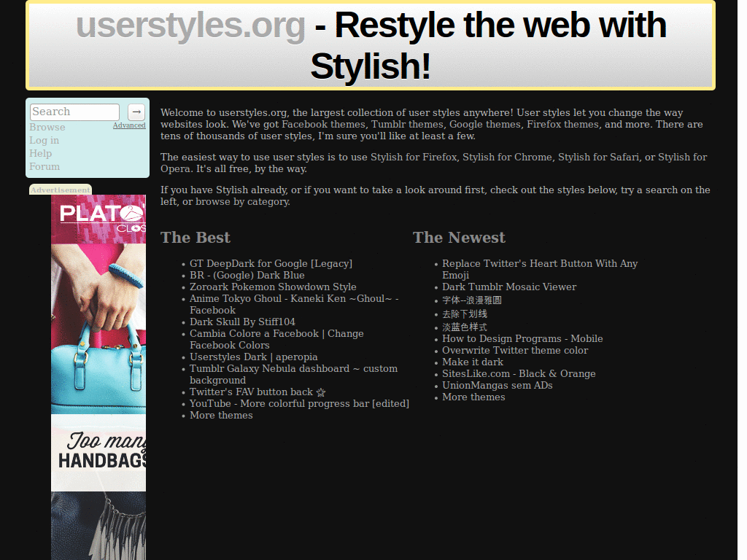Open Overwrite Twitter theme color style
747x560 pixels.
coord(515,351)
